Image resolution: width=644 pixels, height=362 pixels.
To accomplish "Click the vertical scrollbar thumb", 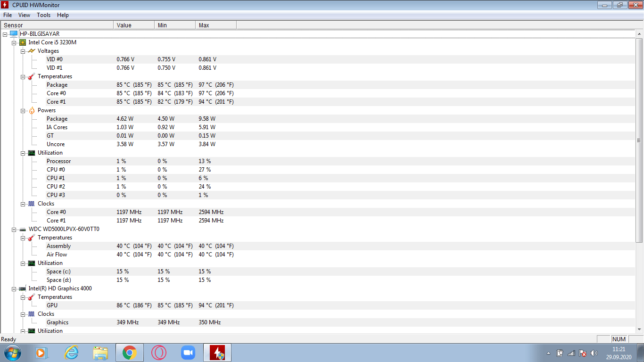I will point(639,140).
